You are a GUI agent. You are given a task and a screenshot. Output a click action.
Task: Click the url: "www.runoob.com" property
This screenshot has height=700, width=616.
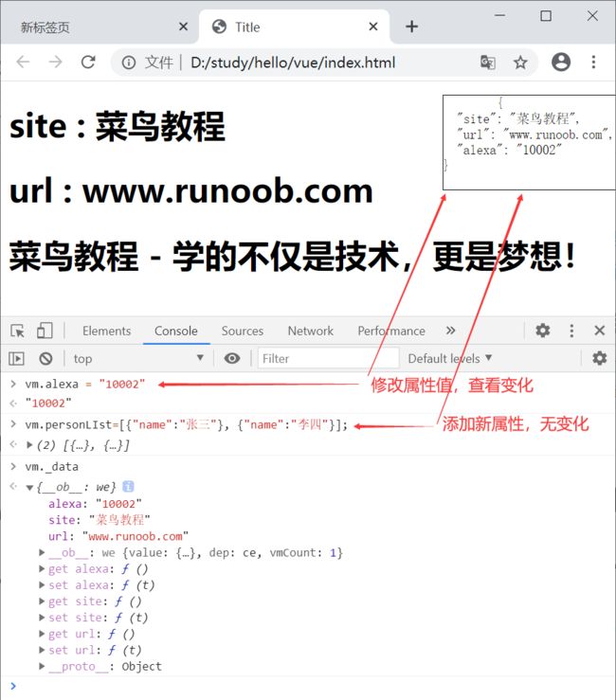(x=118, y=536)
